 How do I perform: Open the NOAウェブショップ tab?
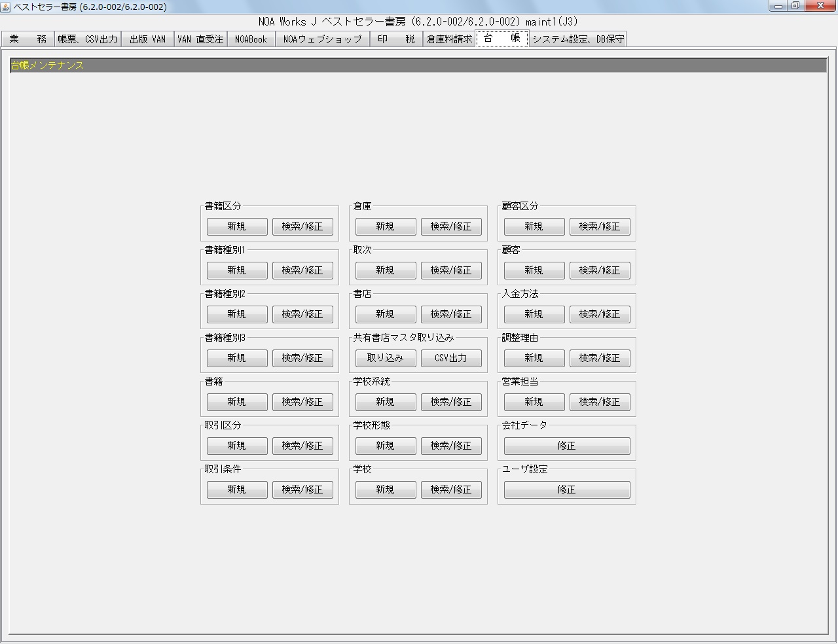tap(323, 39)
